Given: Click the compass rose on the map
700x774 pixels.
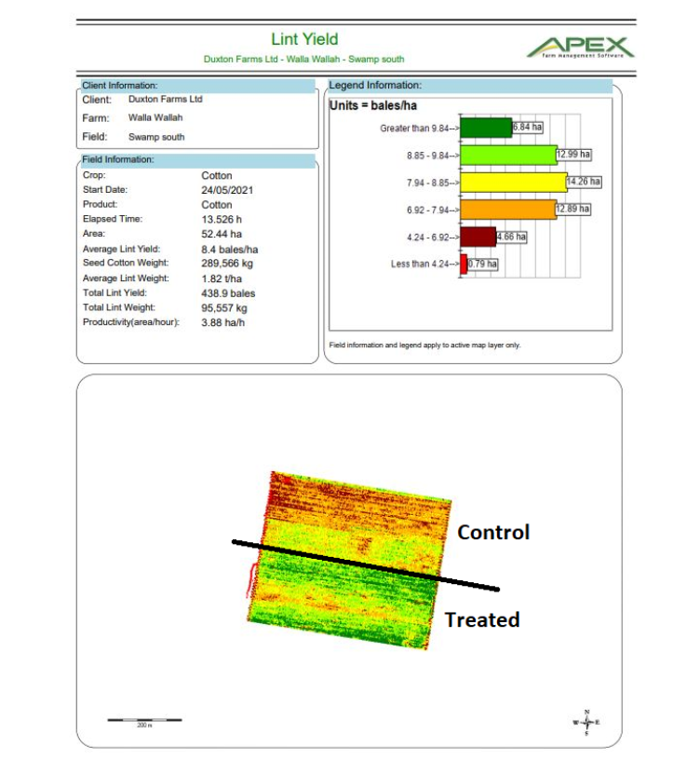Looking at the screenshot, I should click(x=586, y=723).
